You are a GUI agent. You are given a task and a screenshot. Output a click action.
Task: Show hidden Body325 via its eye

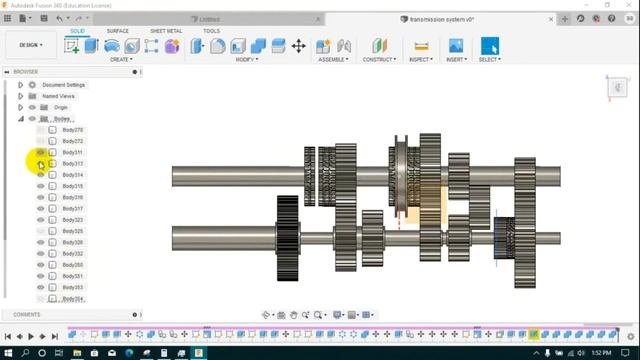tap(40, 231)
